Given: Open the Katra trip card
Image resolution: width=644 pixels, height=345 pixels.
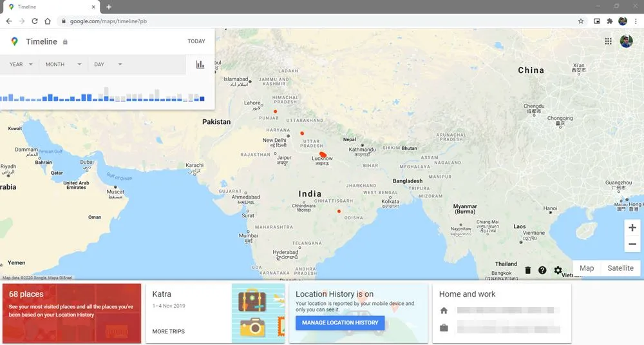Looking at the screenshot, I should click(x=215, y=313).
